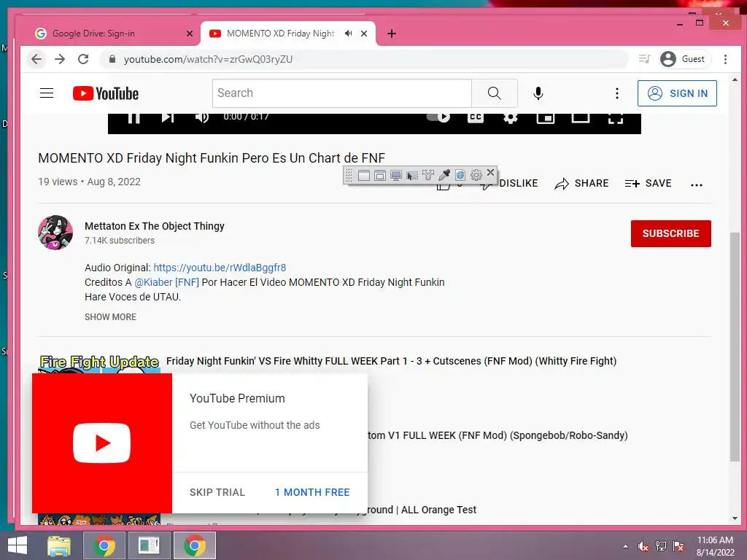Select full window capture in floating toolbar
Image resolution: width=747 pixels, height=560 pixels.
pyautogui.click(x=364, y=175)
